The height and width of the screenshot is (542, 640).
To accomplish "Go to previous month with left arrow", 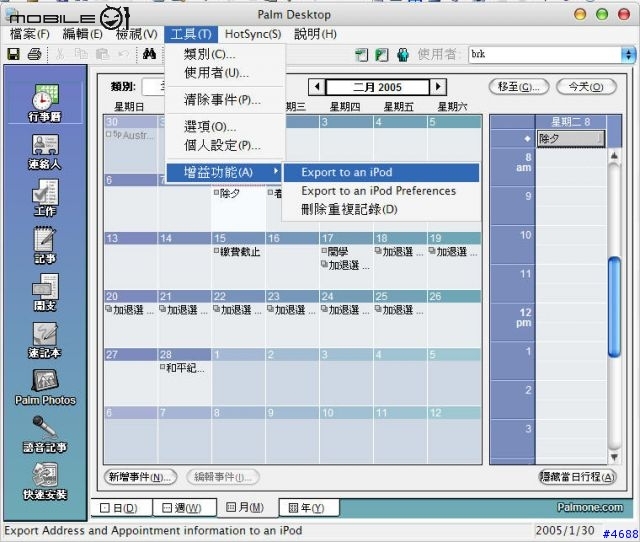I will coord(317,87).
